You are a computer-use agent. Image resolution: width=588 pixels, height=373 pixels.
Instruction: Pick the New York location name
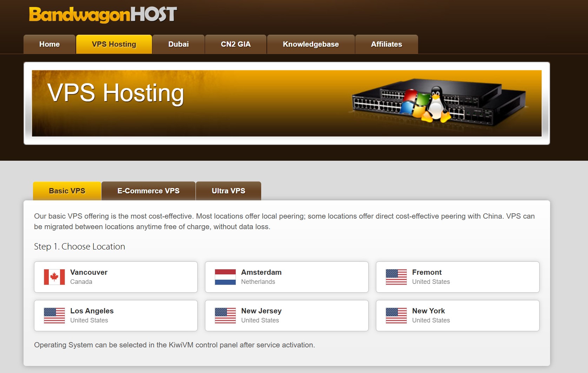click(x=428, y=311)
